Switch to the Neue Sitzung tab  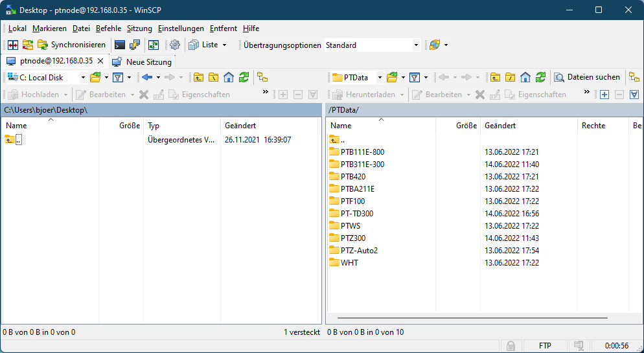pos(143,62)
